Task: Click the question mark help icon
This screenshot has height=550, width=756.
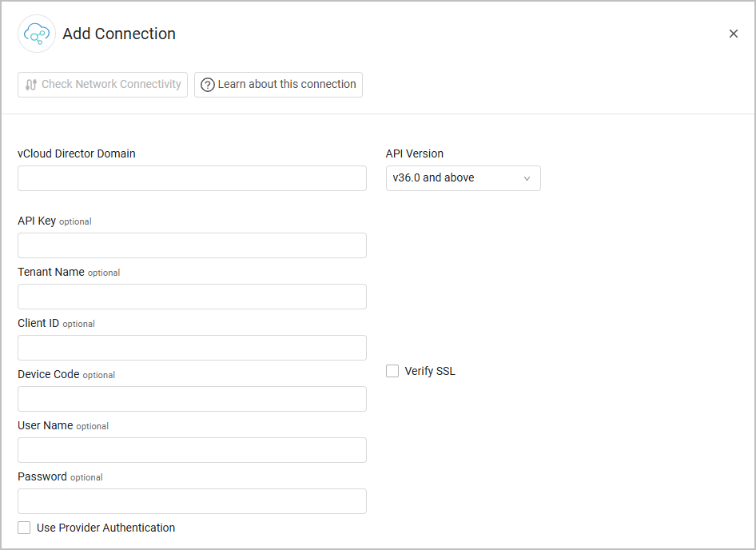Action: [208, 85]
